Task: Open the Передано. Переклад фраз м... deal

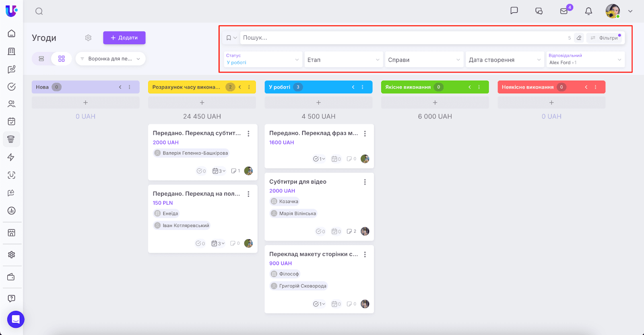Action: point(314,133)
